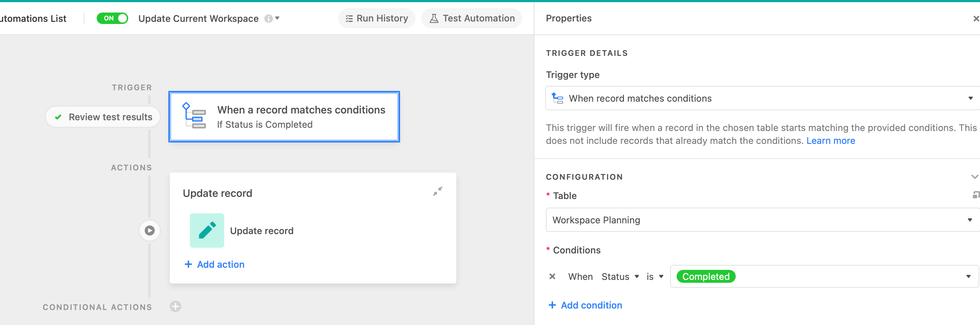The image size is (980, 325).
Task: Click the play icon beside Update record
Action: point(149,231)
